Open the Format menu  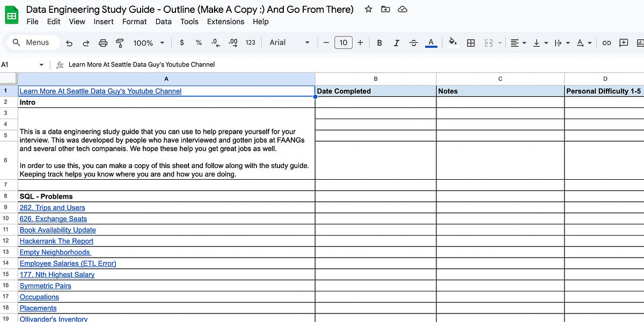134,21
